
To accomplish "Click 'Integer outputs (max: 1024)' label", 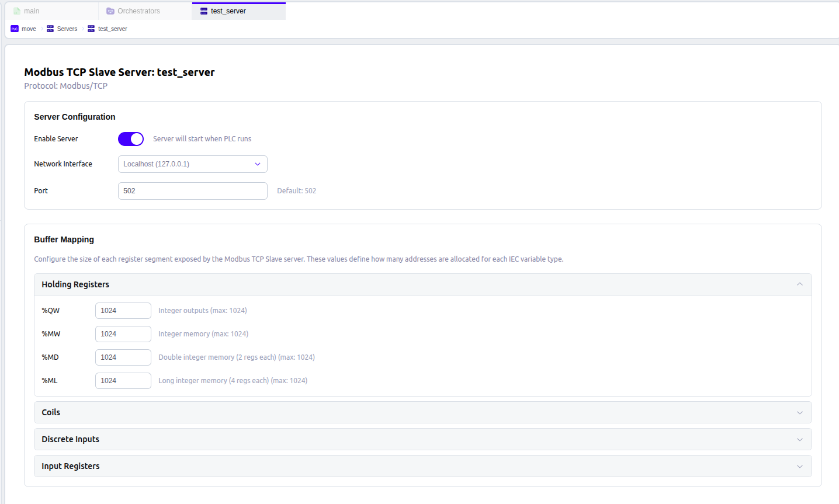I will (x=203, y=311).
